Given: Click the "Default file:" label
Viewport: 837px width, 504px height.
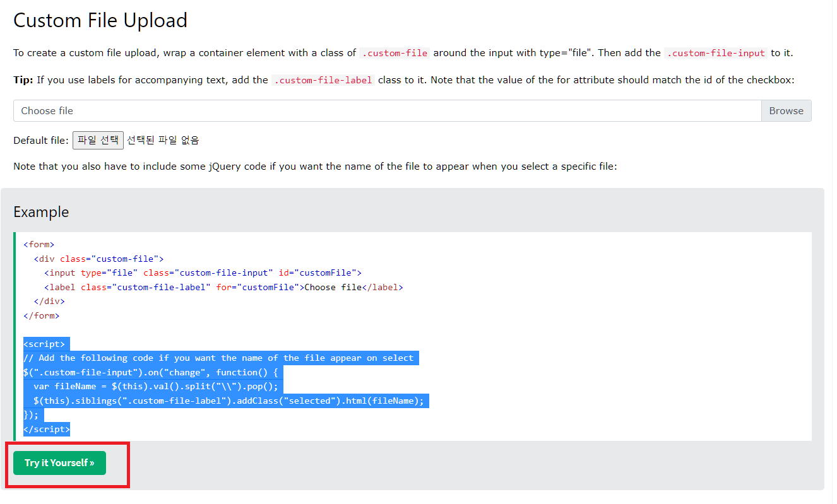Looking at the screenshot, I should pyautogui.click(x=41, y=140).
